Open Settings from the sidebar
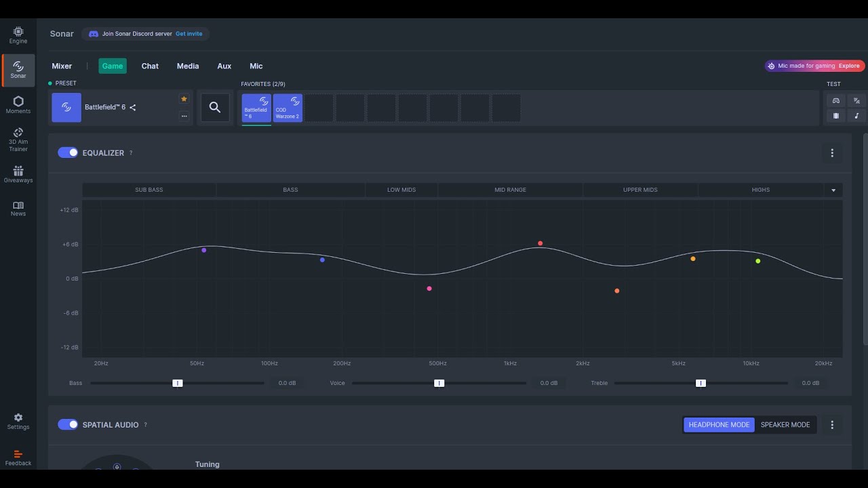The image size is (868, 488). pyautogui.click(x=18, y=422)
